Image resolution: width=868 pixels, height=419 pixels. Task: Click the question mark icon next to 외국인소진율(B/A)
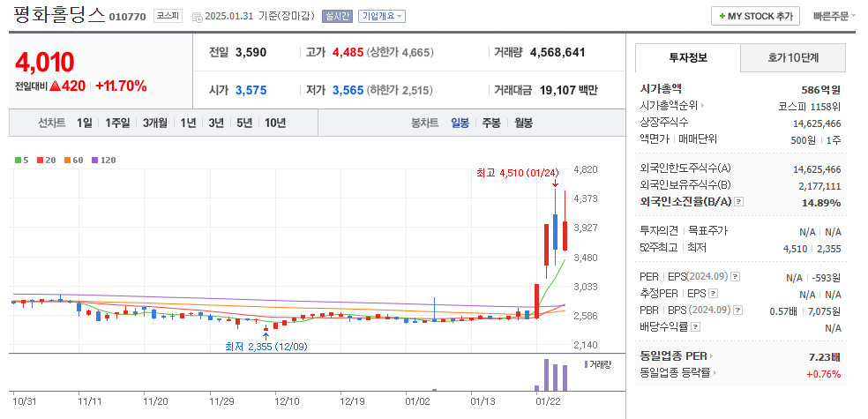coord(739,202)
